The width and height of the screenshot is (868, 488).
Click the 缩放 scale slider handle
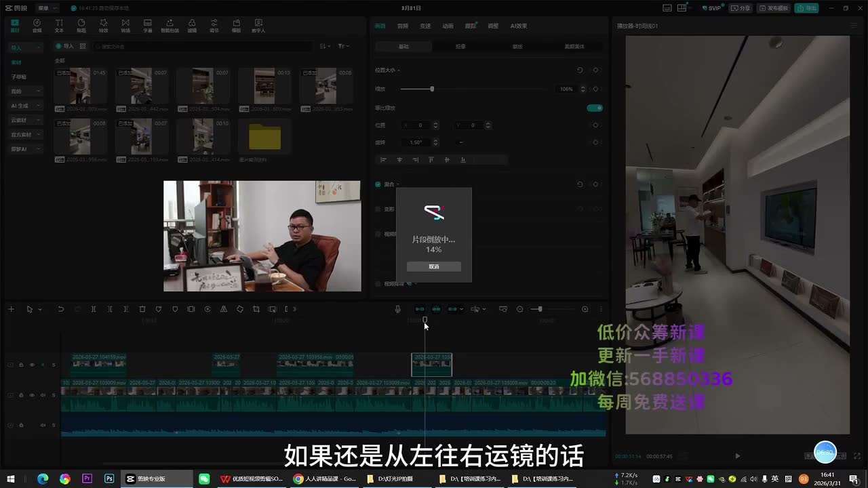[432, 89]
